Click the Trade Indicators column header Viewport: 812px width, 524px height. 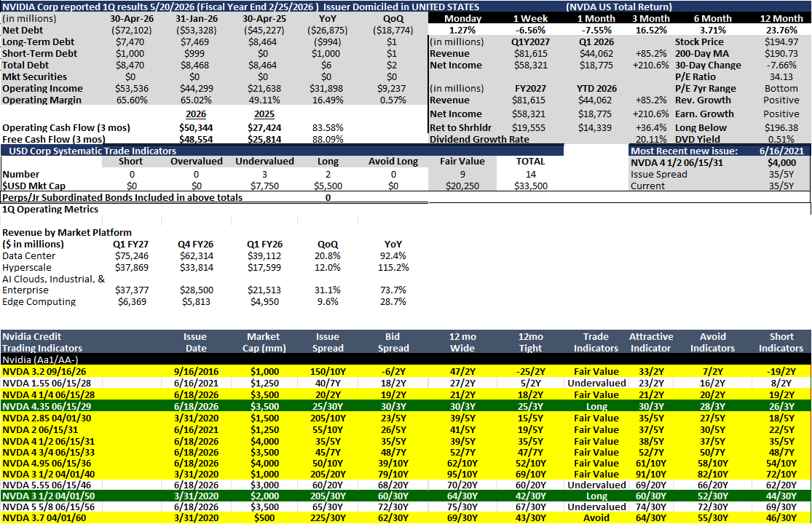pyautogui.click(x=596, y=343)
